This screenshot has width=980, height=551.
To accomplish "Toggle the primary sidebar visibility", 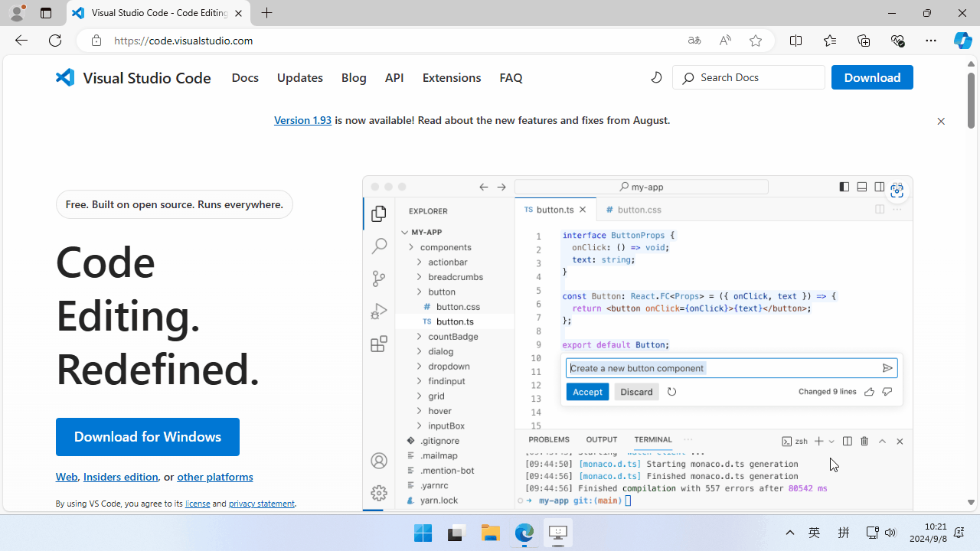I will pos(844,187).
